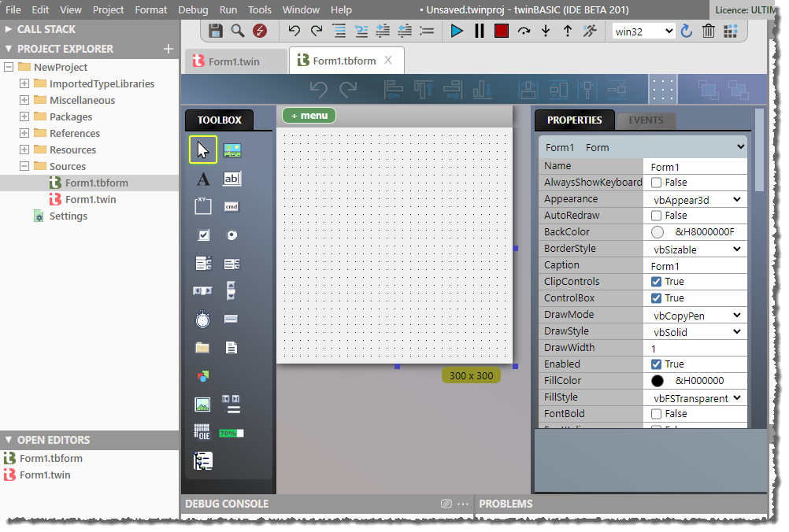Toggle the AutoRedraw checkbox
Viewport: 789px width, 532px height.
(x=656, y=216)
